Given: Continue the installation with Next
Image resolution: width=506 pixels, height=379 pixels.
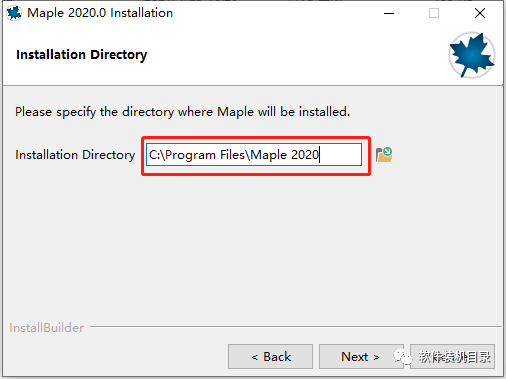Looking at the screenshot, I should pyautogui.click(x=361, y=357).
